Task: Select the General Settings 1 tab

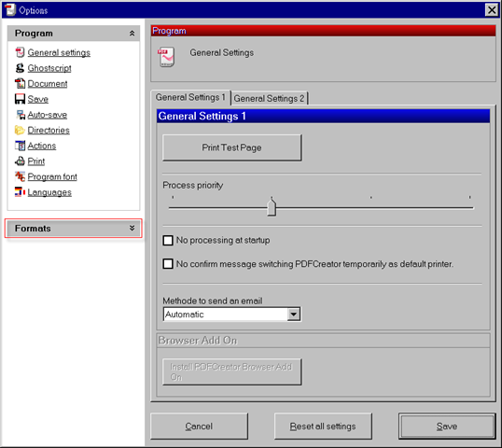Action: point(190,97)
